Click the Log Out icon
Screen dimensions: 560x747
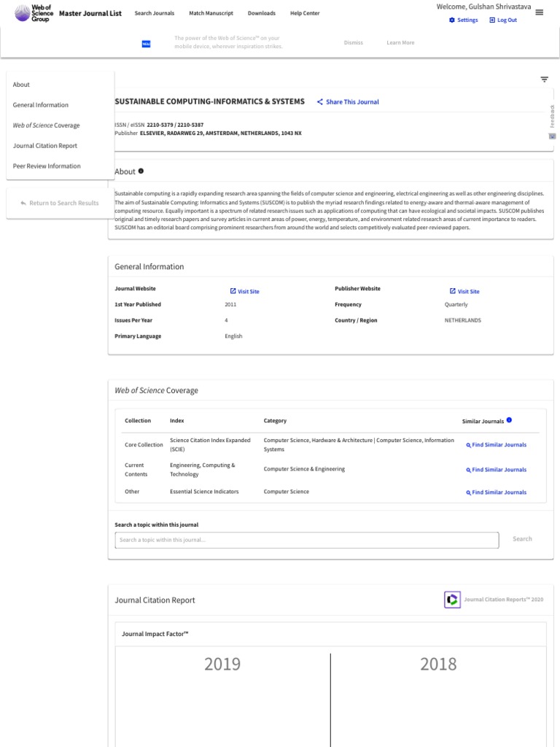click(x=492, y=20)
